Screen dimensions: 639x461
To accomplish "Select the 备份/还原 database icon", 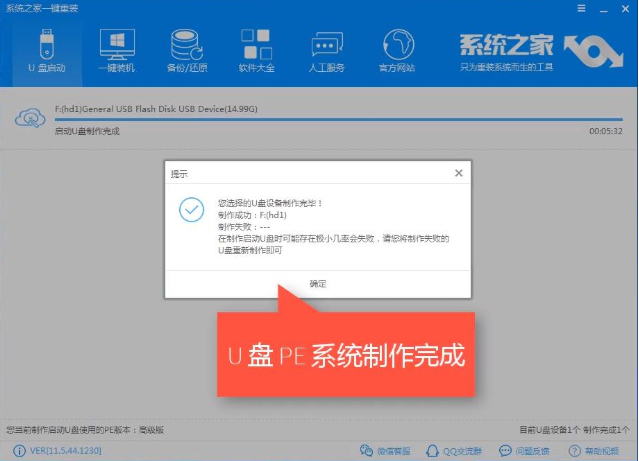I will 185,50.
